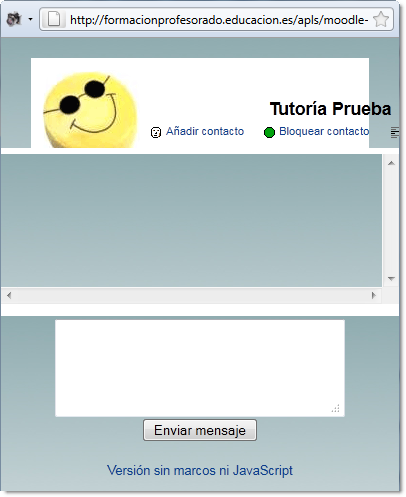Click the right arrow of the horizontal scrollbar
The width and height of the screenshot is (406, 497).
point(374,295)
